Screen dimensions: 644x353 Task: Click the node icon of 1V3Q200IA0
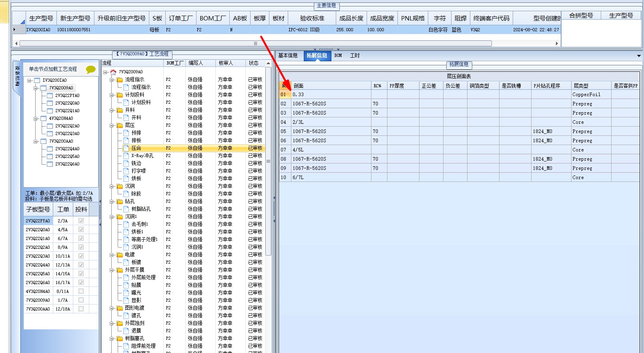[37, 81]
